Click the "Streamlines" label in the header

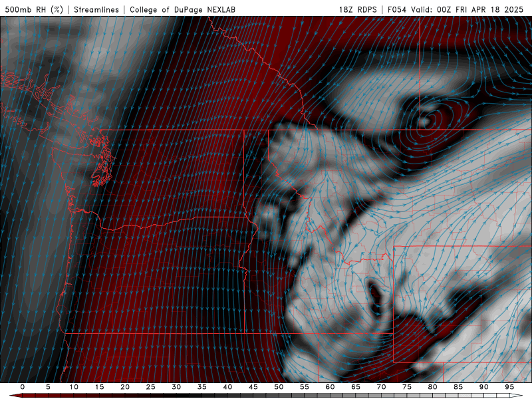tap(96, 9)
